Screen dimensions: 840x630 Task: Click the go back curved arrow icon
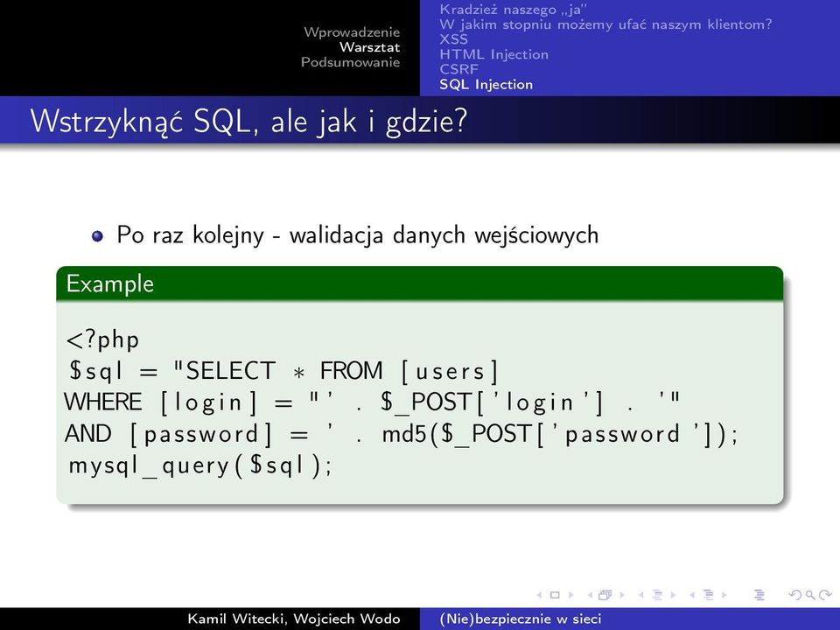point(796,595)
